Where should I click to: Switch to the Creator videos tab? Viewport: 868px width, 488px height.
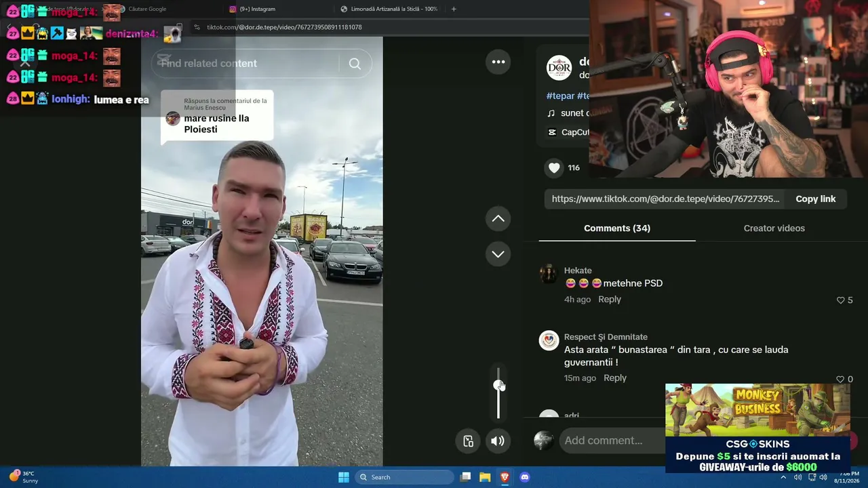click(x=774, y=228)
